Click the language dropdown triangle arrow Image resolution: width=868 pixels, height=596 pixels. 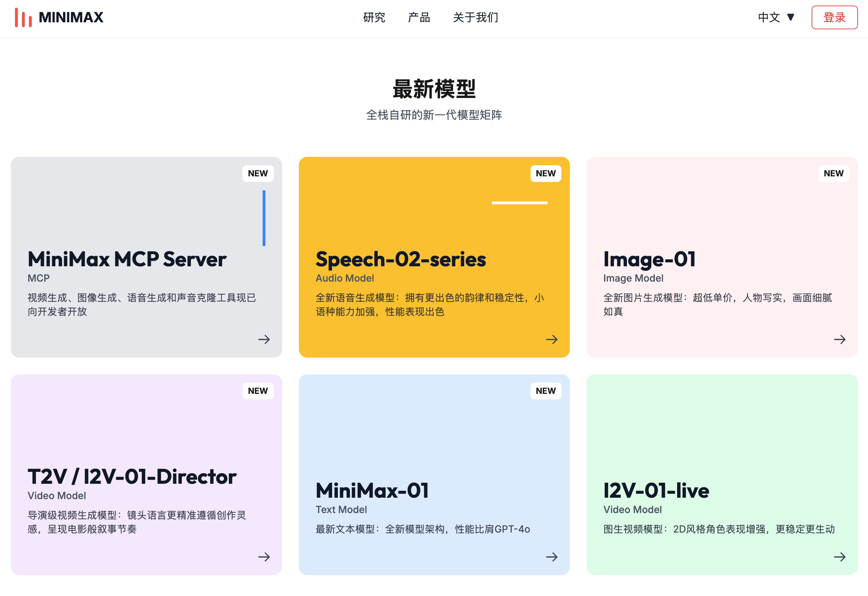click(790, 17)
